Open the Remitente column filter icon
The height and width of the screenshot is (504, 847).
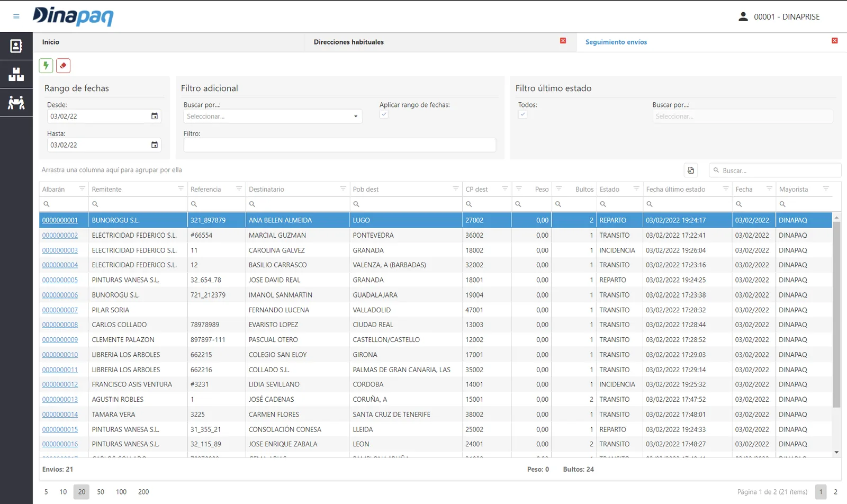pyautogui.click(x=181, y=188)
